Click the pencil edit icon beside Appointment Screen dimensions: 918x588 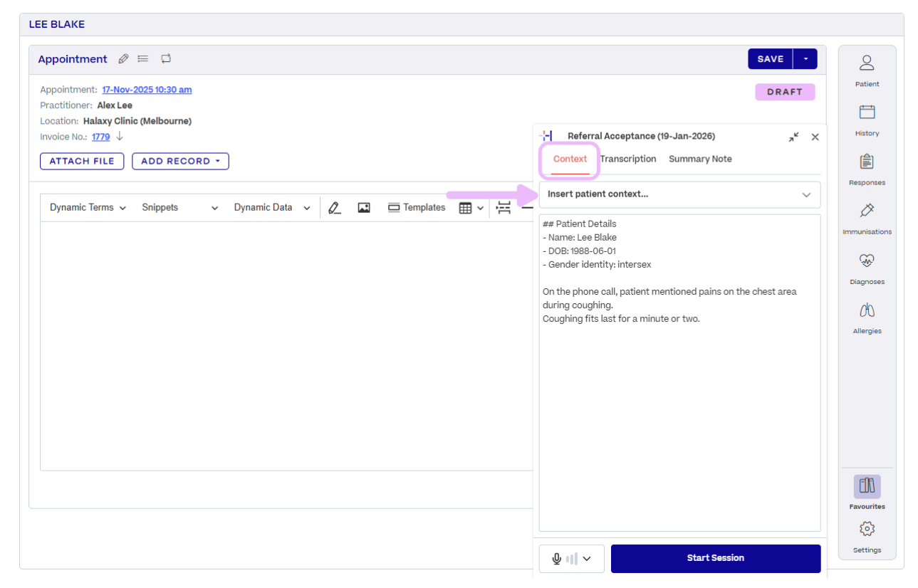pos(123,59)
